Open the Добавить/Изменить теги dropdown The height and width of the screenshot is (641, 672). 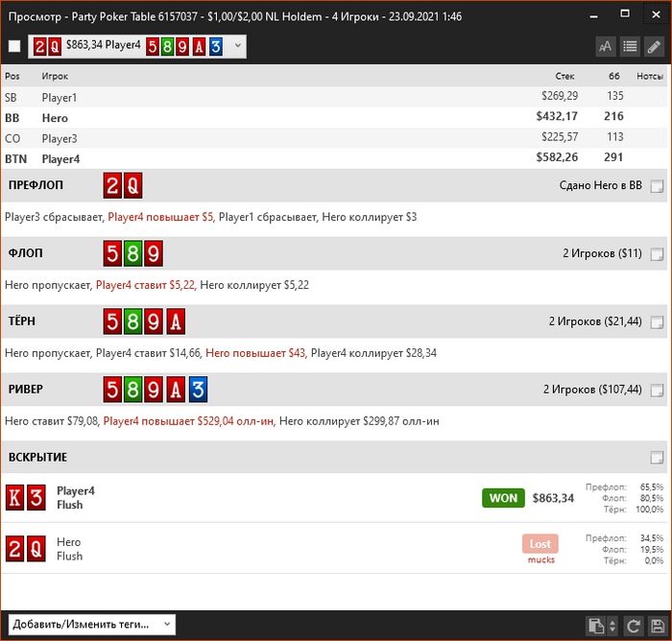point(92,625)
